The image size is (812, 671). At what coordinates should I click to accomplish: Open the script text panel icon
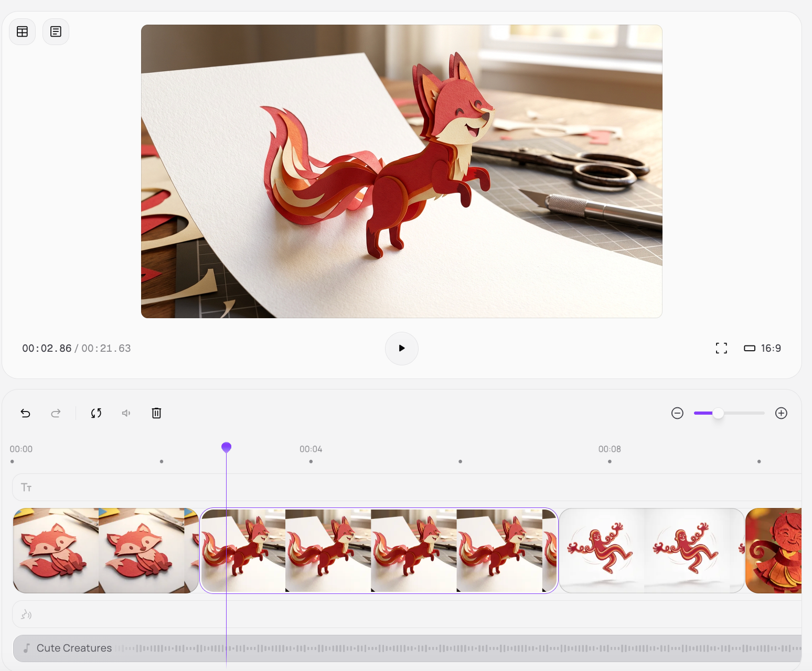click(56, 32)
